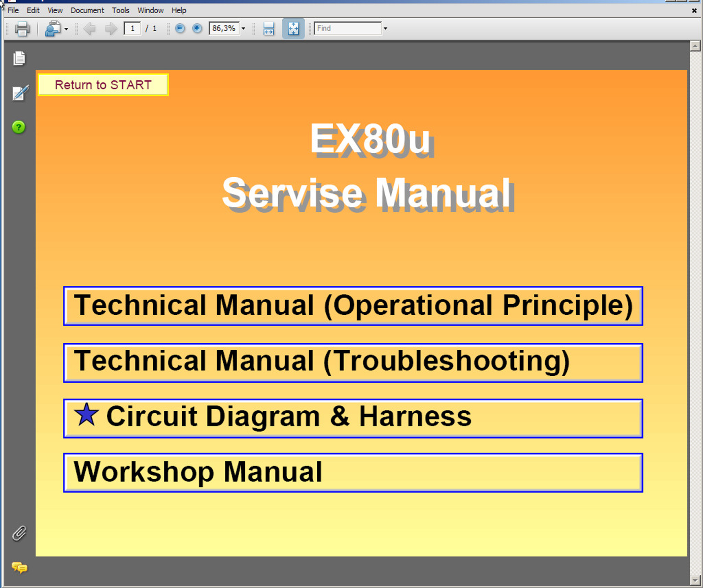Open the Document menu

(87, 10)
